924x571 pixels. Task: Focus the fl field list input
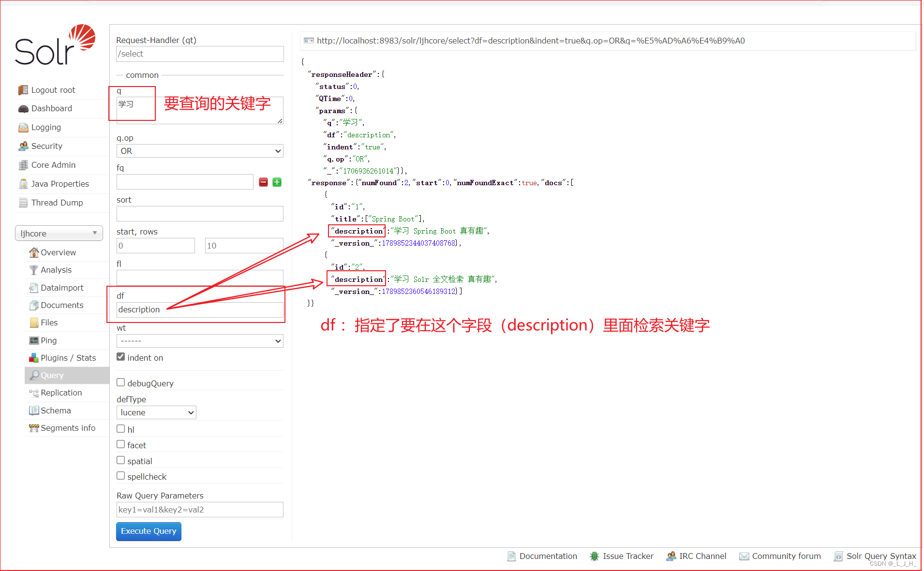coord(200,278)
